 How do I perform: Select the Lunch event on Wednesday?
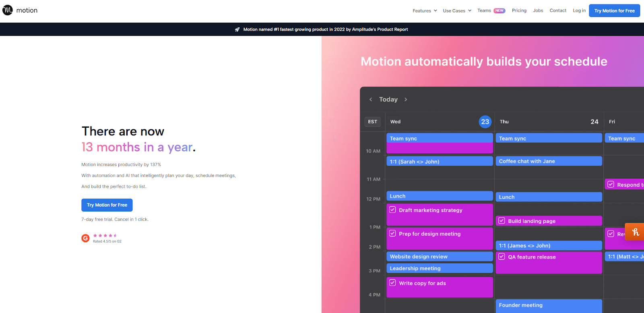coord(440,196)
